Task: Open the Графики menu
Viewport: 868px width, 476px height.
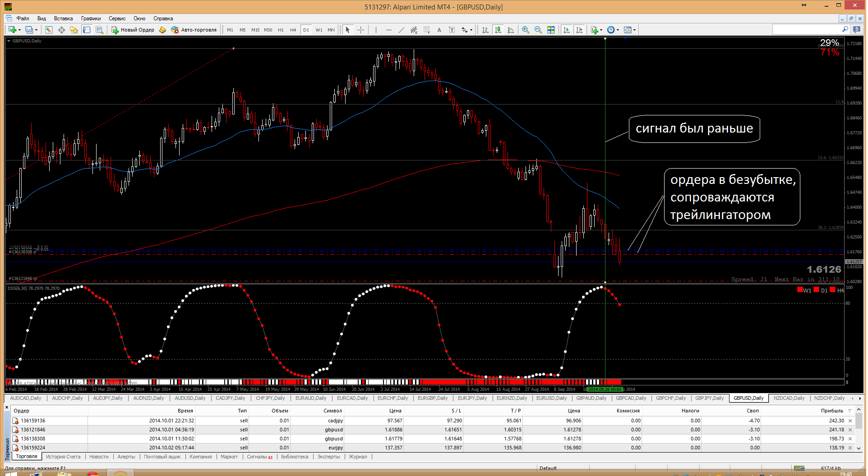Action: tap(91, 18)
